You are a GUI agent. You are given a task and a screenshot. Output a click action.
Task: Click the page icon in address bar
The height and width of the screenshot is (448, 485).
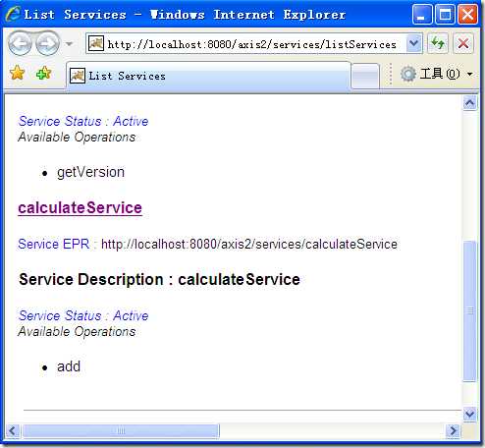[96, 43]
